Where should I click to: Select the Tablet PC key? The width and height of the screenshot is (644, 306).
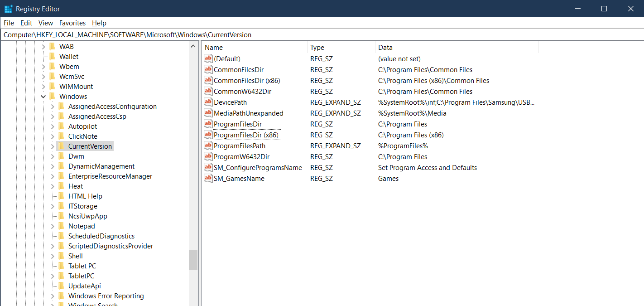82,266
